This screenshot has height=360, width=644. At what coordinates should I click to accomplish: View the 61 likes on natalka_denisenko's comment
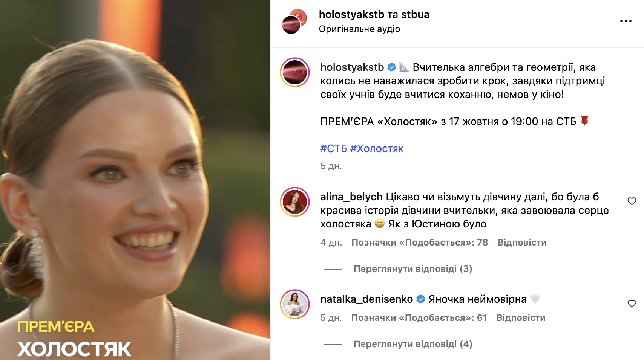pos(419,318)
